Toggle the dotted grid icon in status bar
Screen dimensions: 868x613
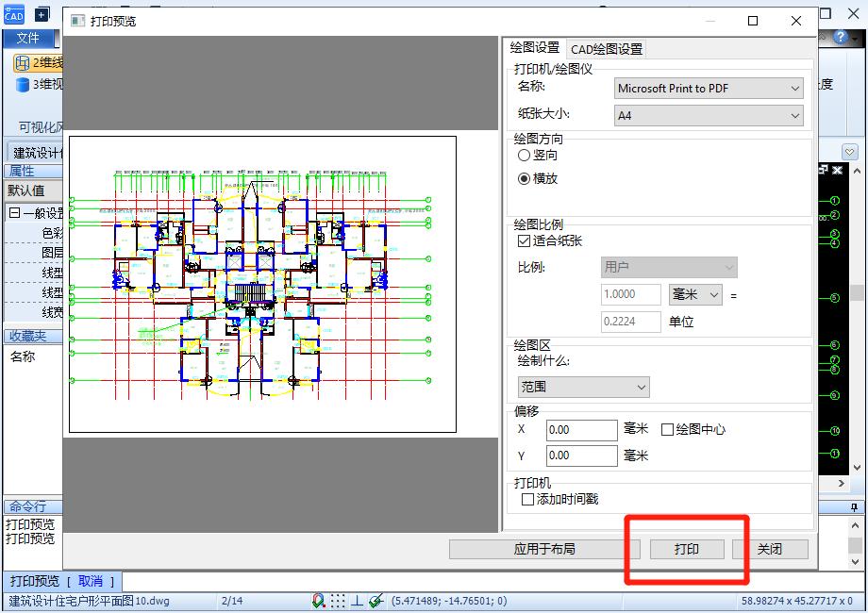(338, 601)
